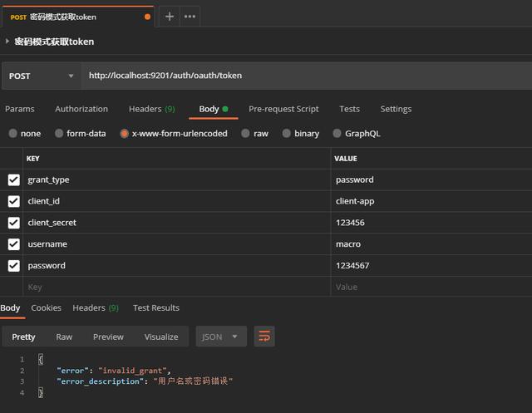
Task: Select the form-data radio button
Action: click(x=59, y=133)
